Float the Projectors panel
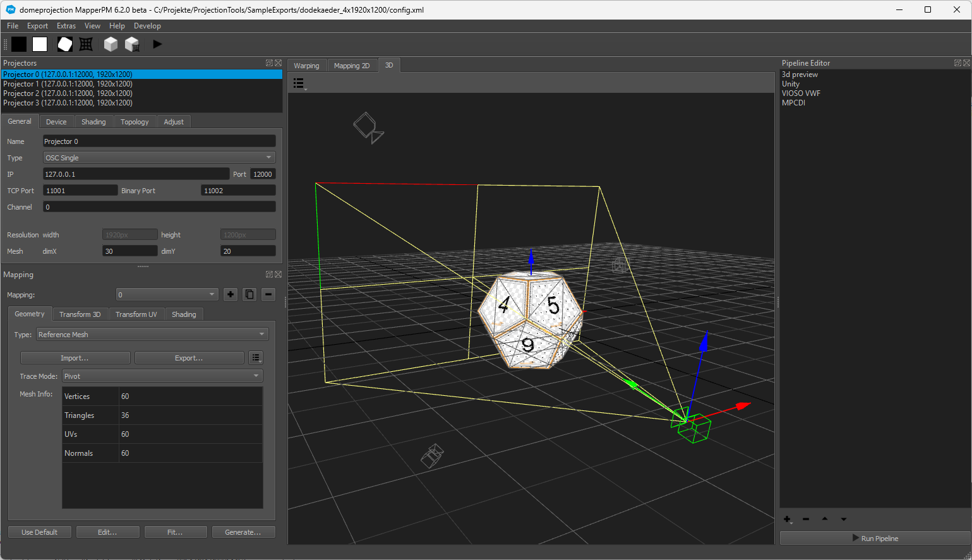 point(269,63)
